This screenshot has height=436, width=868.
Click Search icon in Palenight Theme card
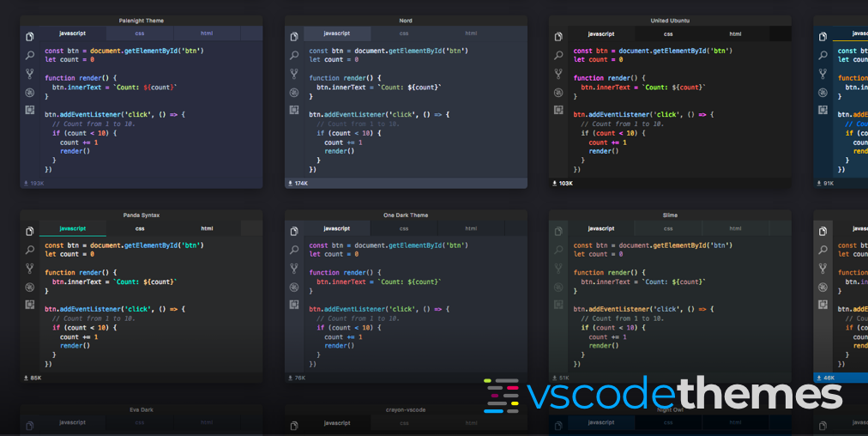[x=30, y=55]
